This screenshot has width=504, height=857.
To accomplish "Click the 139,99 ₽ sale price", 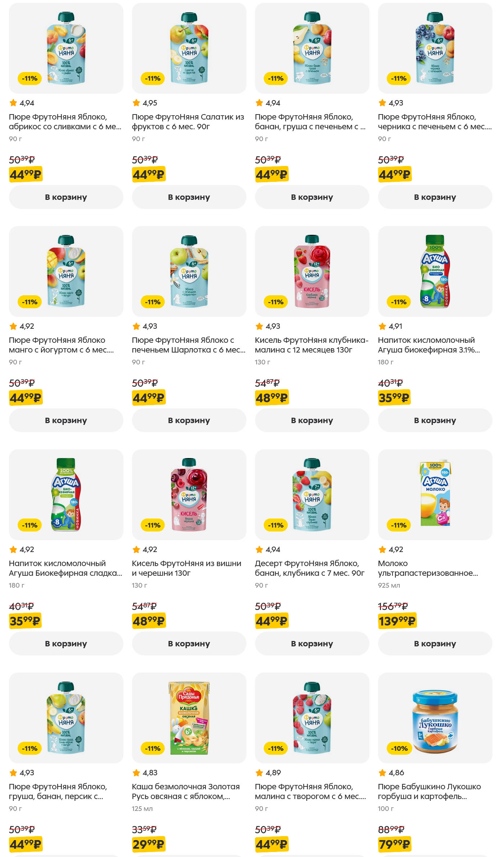I will pyautogui.click(x=397, y=621).
